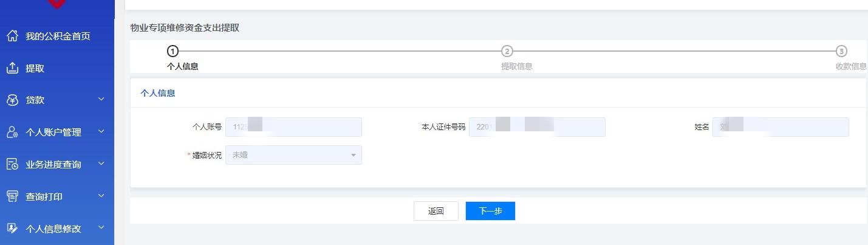Click the printer icon beside 查询打印
This screenshot has width=868, height=245.
click(x=12, y=196)
